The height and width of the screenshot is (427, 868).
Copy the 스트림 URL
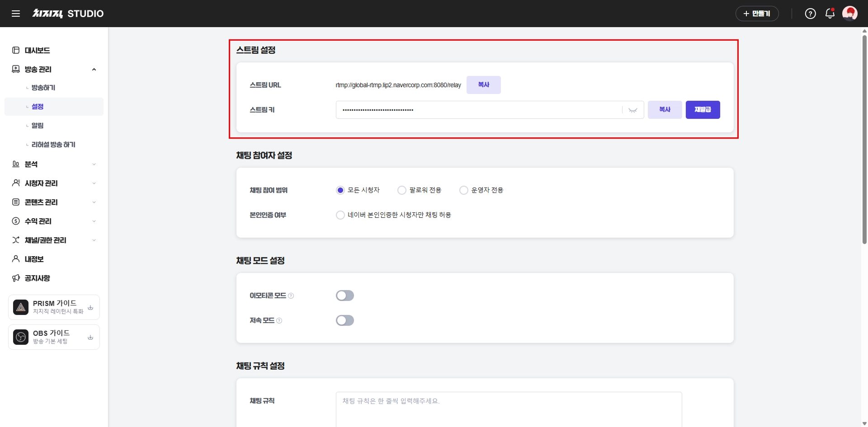click(x=484, y=85)
